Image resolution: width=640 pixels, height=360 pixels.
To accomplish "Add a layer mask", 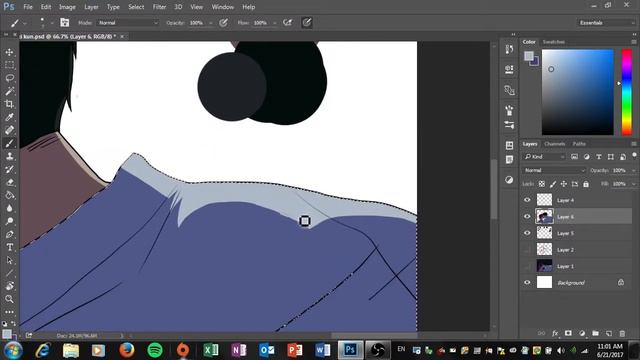I will (x=568, y=333).
